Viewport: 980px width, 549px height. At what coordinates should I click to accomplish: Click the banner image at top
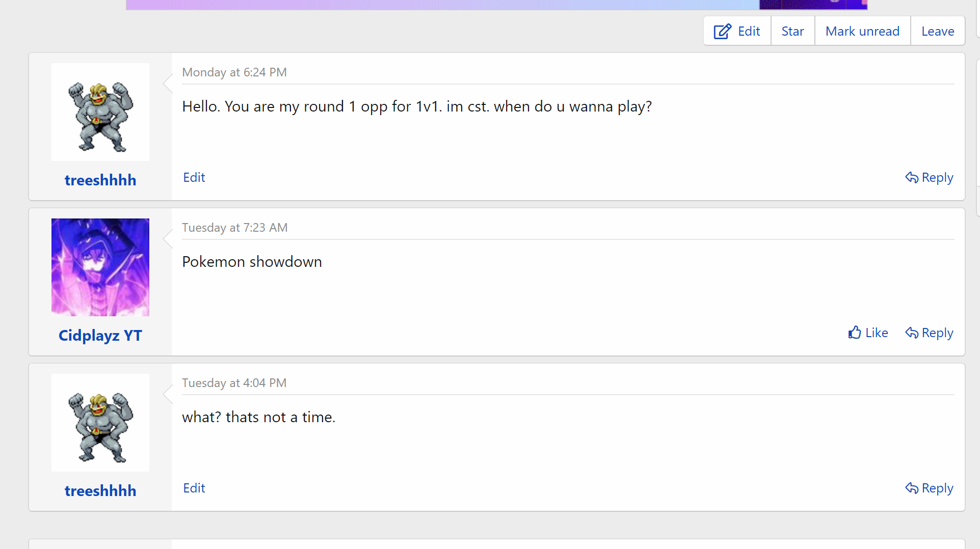pos(496,5)
